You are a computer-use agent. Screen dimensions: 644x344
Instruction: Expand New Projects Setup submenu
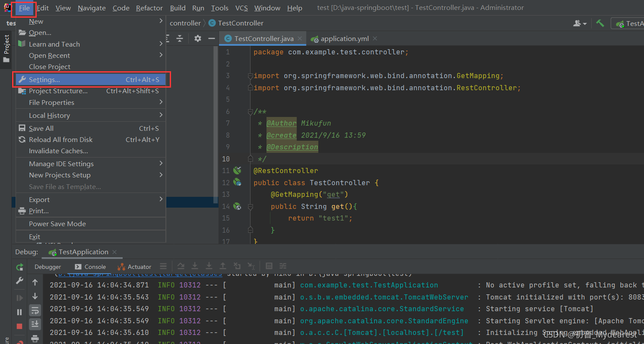(x=91, y=175)
